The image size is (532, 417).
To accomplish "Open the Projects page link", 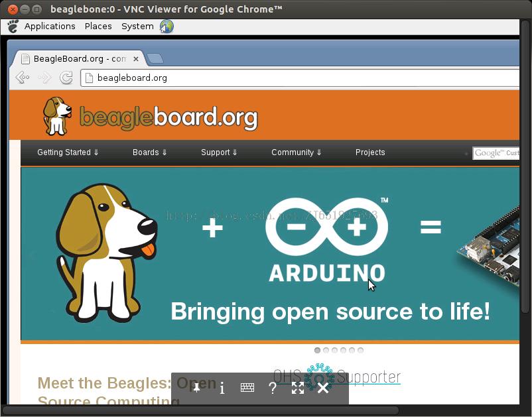I will pyautogui.click(x=370, y=152).
